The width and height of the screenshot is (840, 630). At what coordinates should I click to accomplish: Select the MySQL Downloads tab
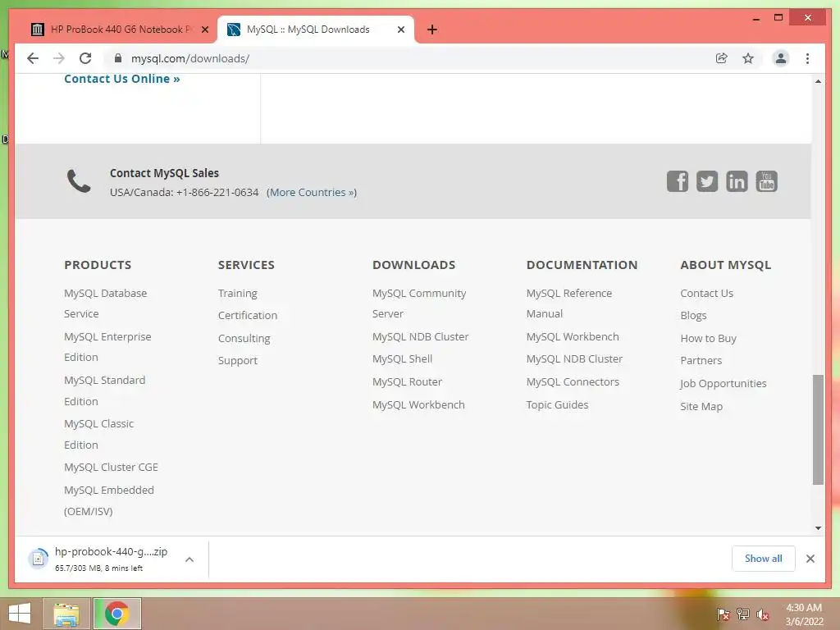point(316,30)
